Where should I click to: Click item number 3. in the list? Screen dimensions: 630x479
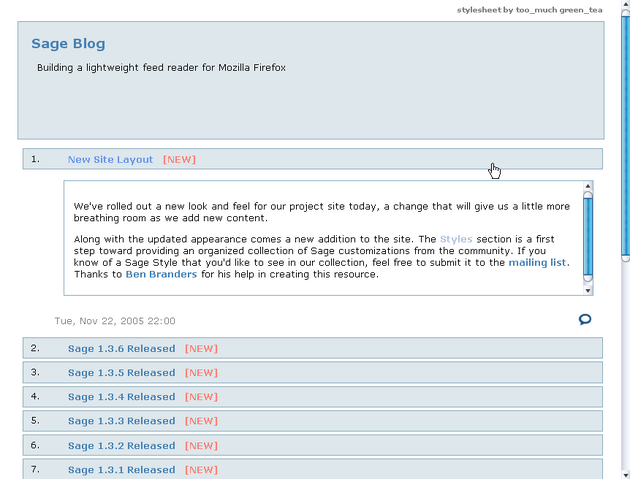[x=35, y=372]
